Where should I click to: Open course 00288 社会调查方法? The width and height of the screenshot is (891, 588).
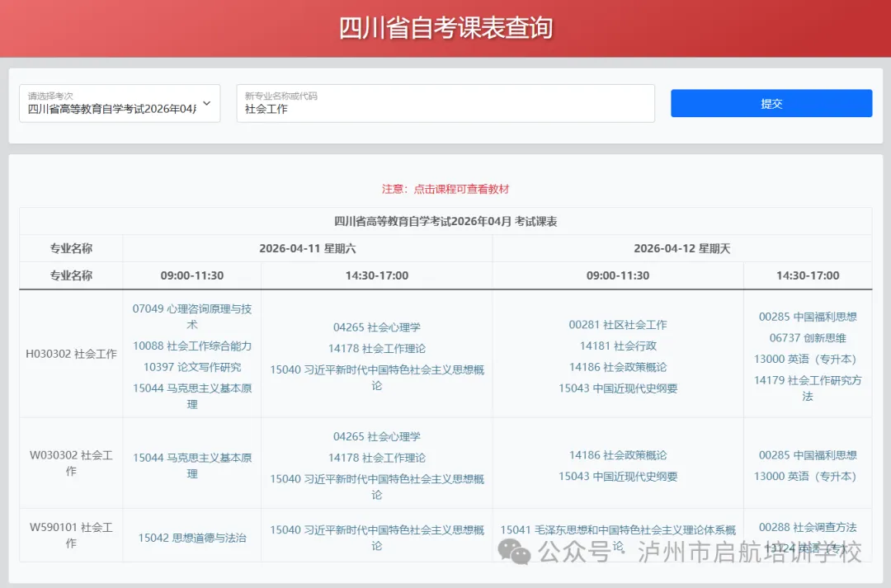(808, 528)
